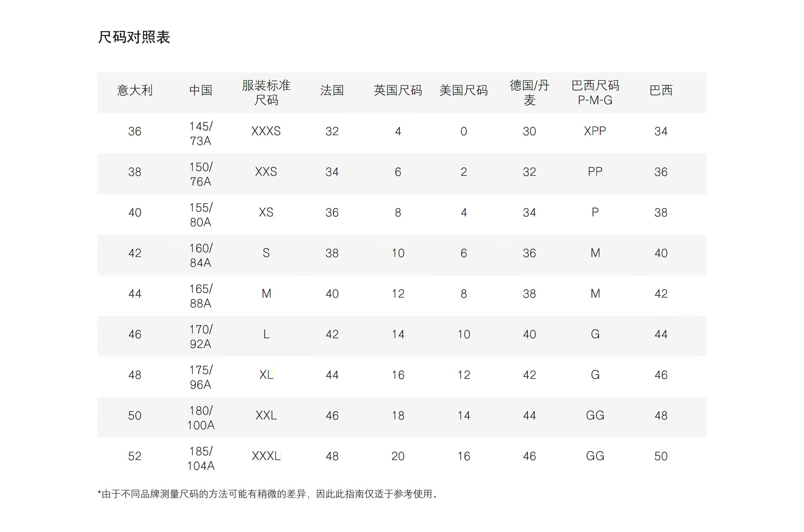This screenshot has height=532, width=804.
Task: Click the XXL standard size cell
Action: pyautogui.click(x=266, y=415)
